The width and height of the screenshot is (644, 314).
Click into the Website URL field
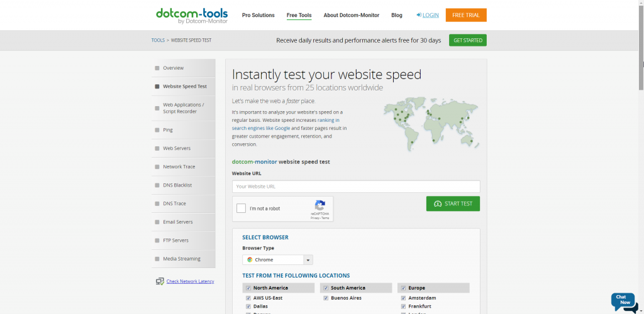356,187
